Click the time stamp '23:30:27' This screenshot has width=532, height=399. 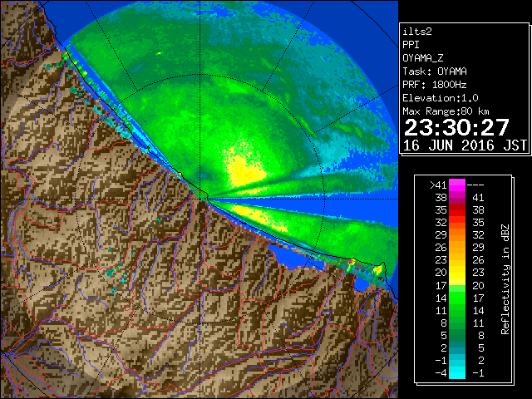coord(456,127)
